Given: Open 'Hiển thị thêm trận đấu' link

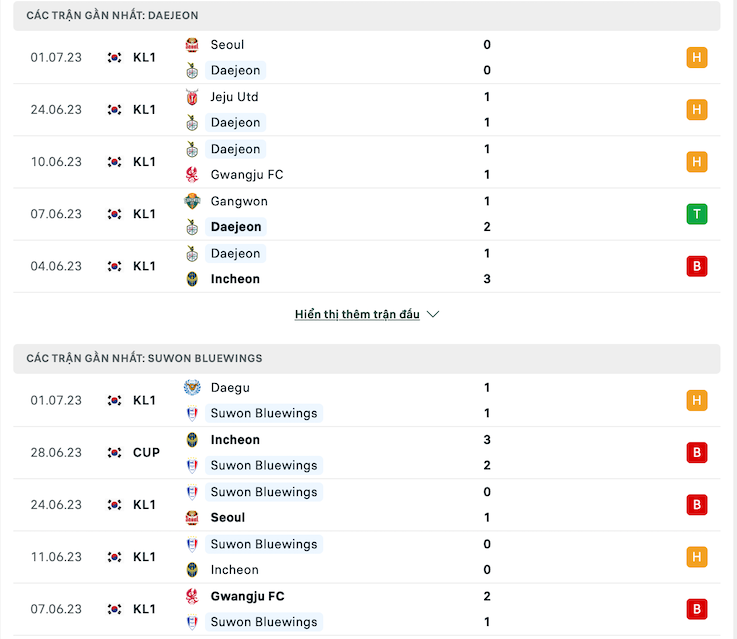Looking at the screenshot, I should click(x=357, y=314).
